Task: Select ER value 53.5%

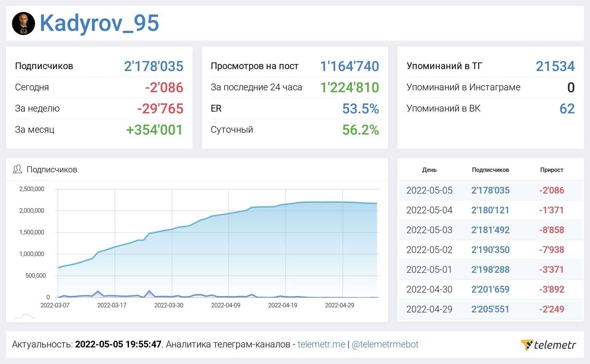Action: 361,108
